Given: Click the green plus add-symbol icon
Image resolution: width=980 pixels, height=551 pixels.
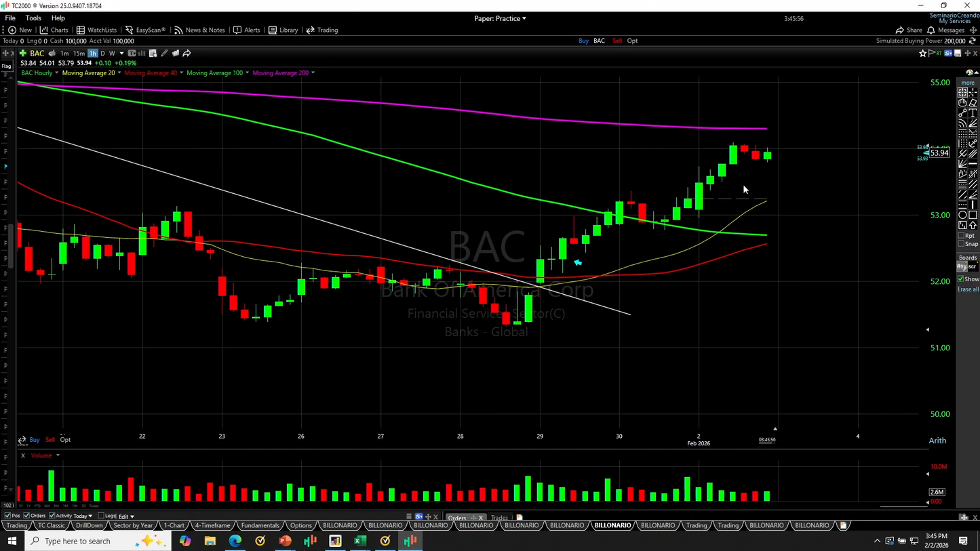Looking at the screenshot, I should pos(22,54).
